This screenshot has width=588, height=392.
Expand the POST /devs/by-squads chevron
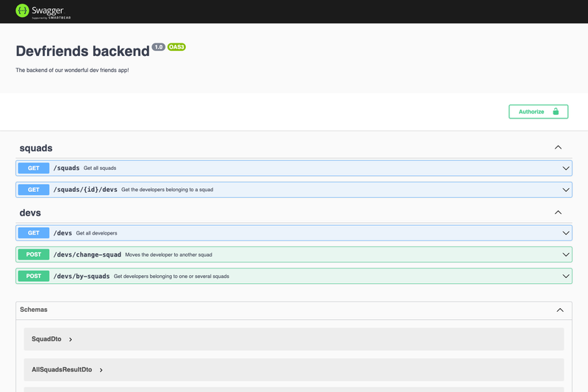(x=566, y=276)
